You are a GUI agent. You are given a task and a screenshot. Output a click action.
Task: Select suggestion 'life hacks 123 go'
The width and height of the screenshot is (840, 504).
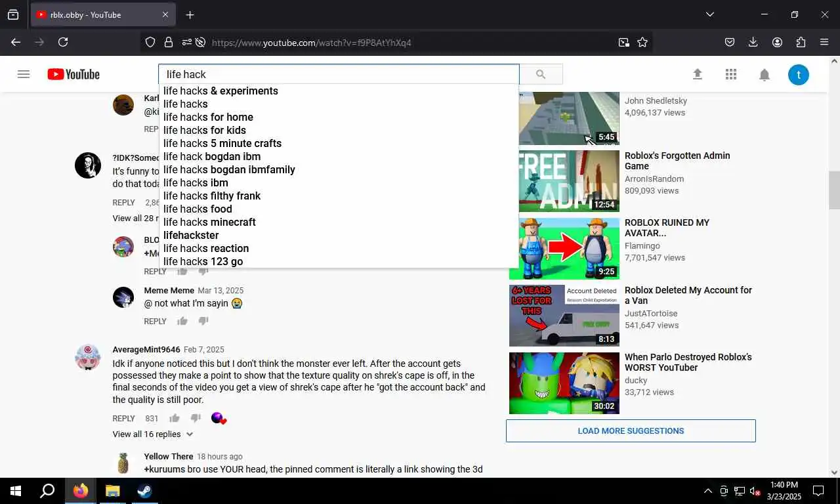339,261
